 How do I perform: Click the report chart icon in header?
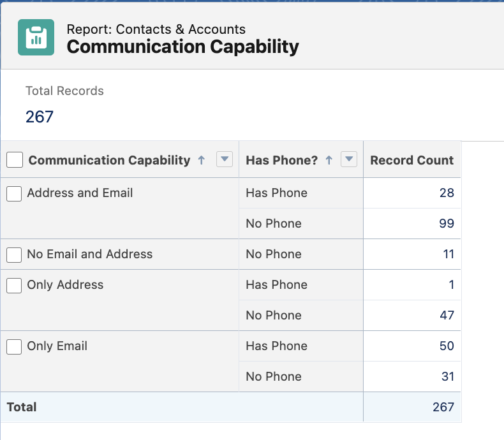[36, 38]
